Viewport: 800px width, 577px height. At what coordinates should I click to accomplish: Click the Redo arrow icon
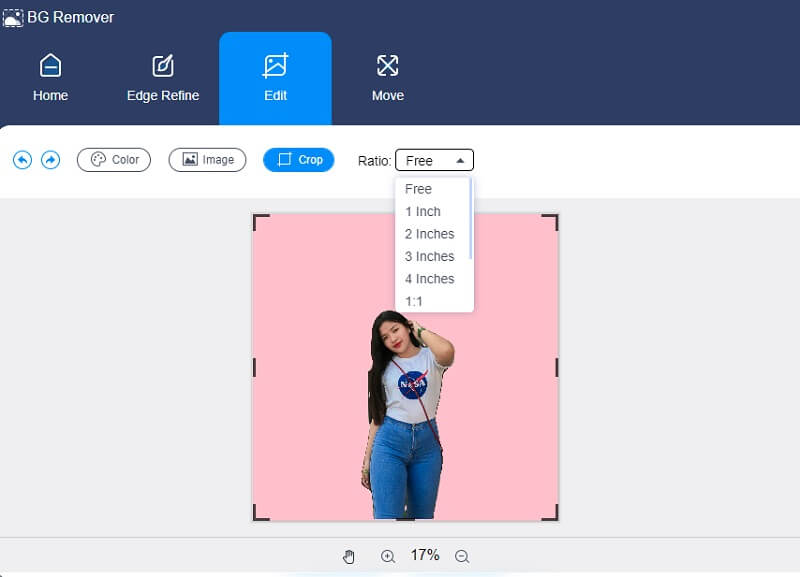point(50,159)
